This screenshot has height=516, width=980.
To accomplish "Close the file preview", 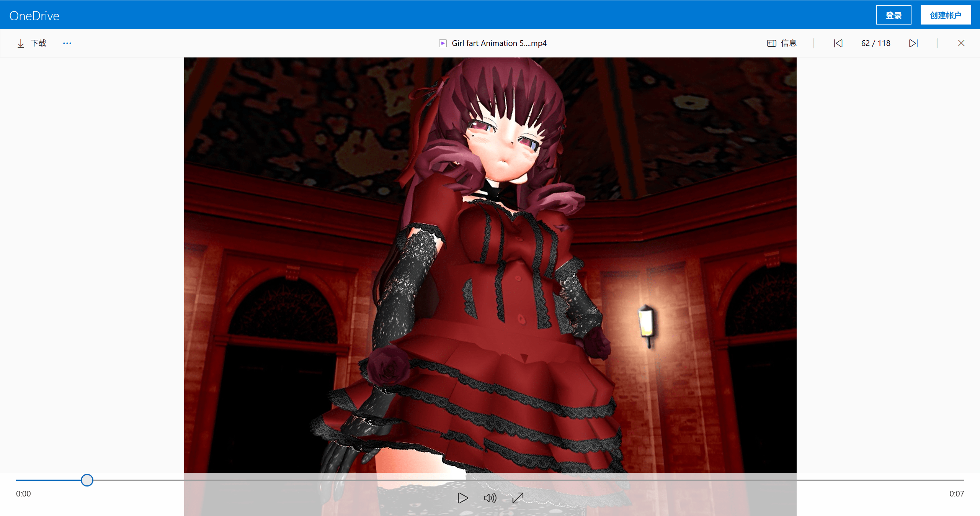I will pyautogui.click(x=961, y=43).
